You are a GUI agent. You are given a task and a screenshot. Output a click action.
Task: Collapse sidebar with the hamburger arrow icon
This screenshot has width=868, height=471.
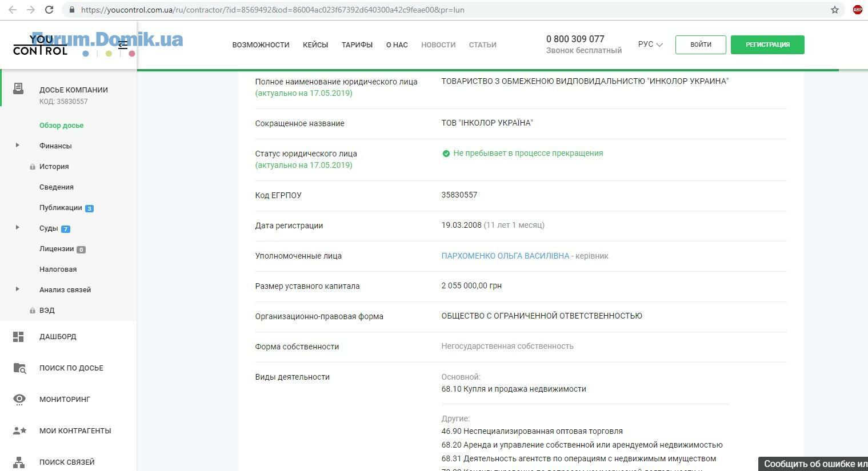click(122, 45)
